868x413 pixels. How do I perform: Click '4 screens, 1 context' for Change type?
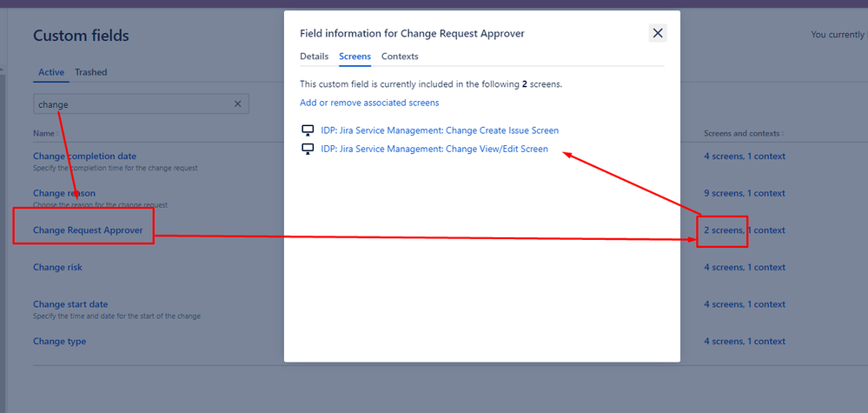pyautogui.click(x=745, y=342)
